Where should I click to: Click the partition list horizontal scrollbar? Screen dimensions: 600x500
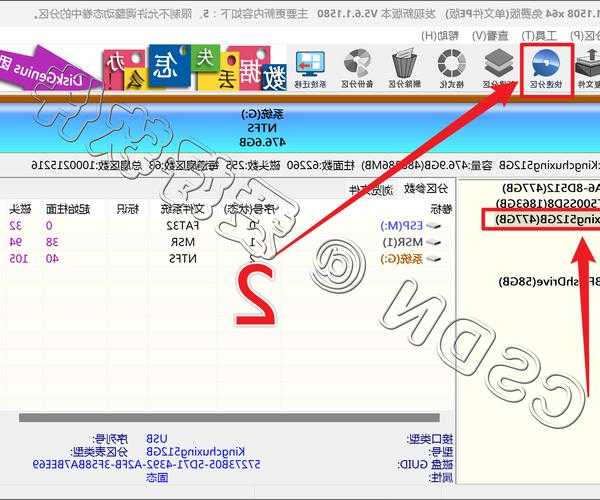229,418
